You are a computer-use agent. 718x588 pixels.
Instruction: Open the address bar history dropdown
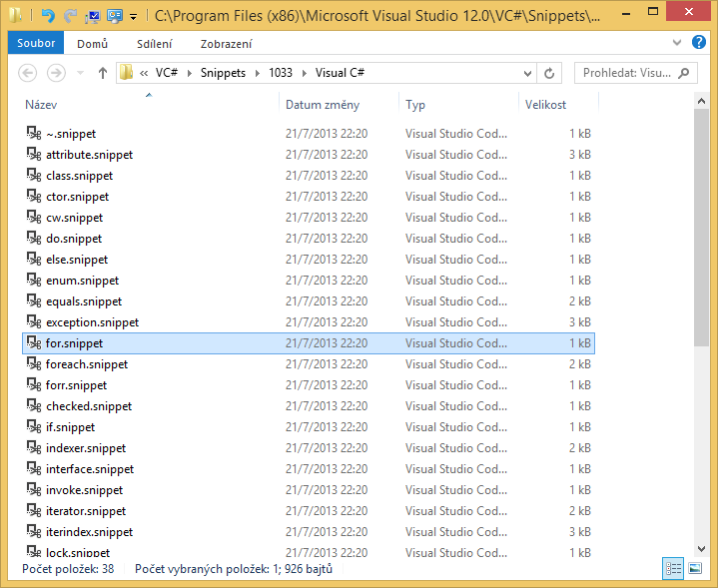[527, 73]
